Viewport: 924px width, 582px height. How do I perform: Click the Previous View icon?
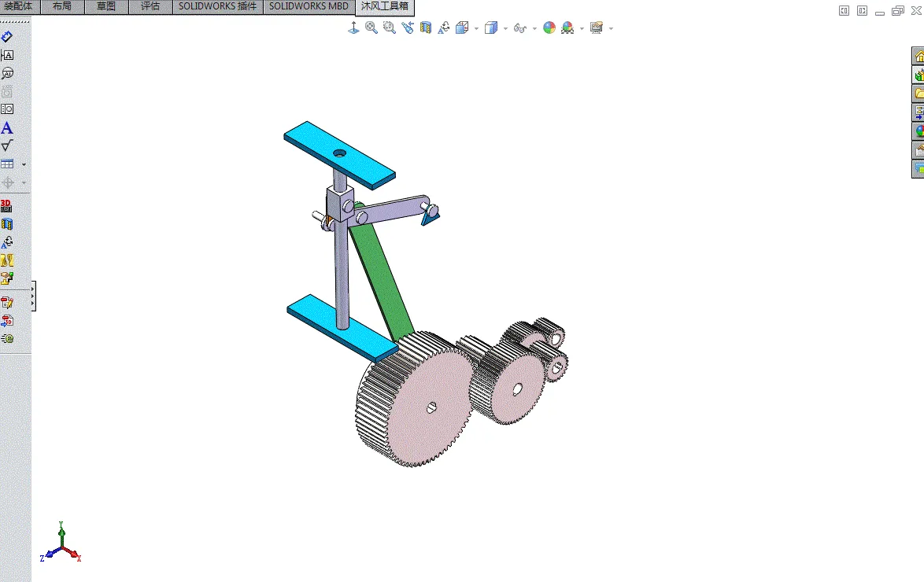pyautogui.click(x=408, y=28)
